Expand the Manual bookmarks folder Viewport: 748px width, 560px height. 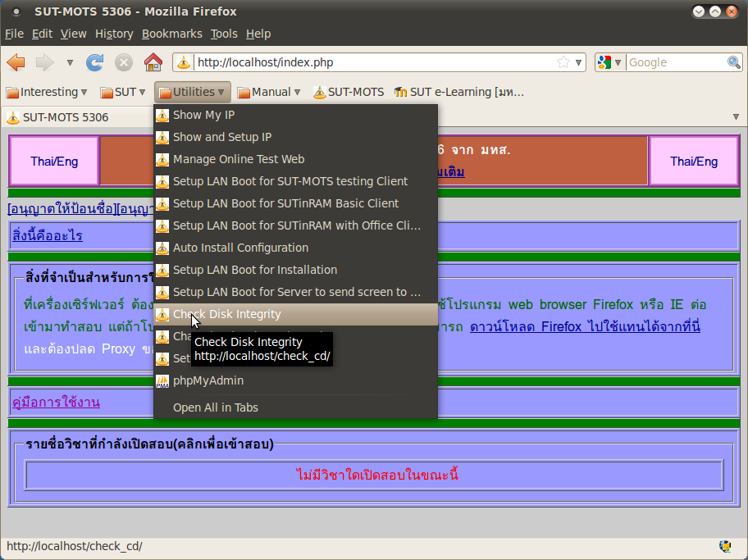[268, 92]
